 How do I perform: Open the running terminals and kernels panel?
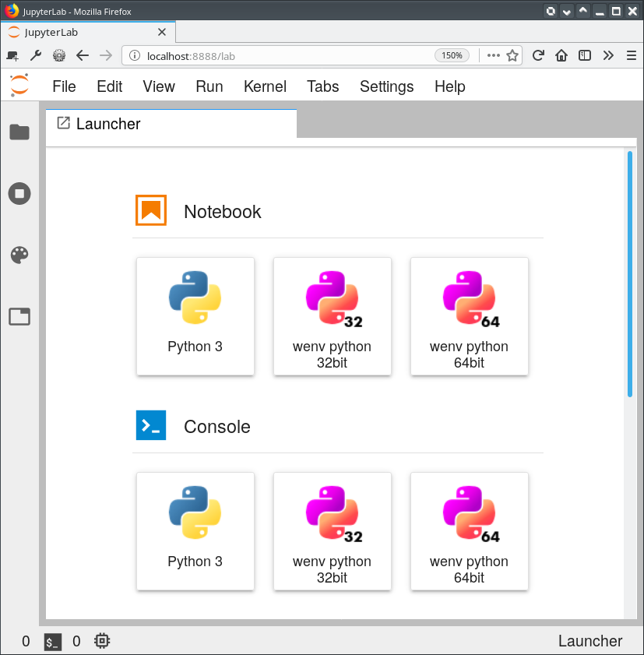point(19,193)
